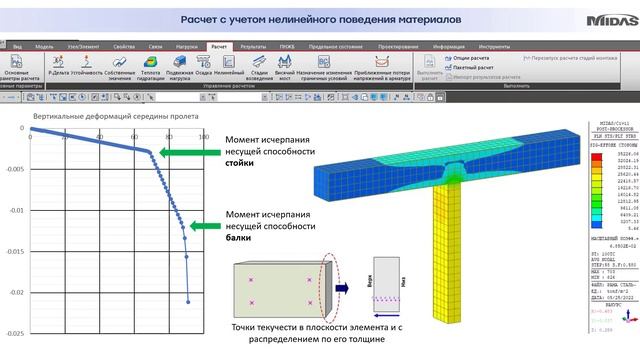Switch to the Нагрузки ribbon tab
The image size is (640, 360).
[187, 47]
